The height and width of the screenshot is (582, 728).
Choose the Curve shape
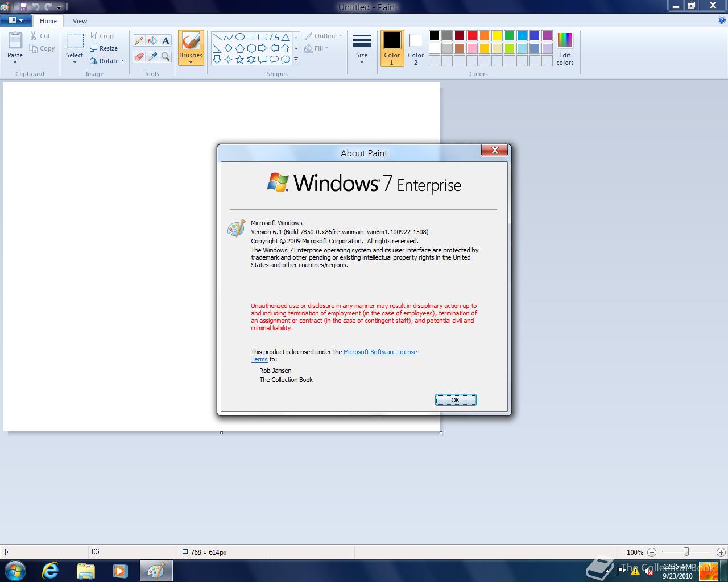pyautogui.click(x=229, y=37)
